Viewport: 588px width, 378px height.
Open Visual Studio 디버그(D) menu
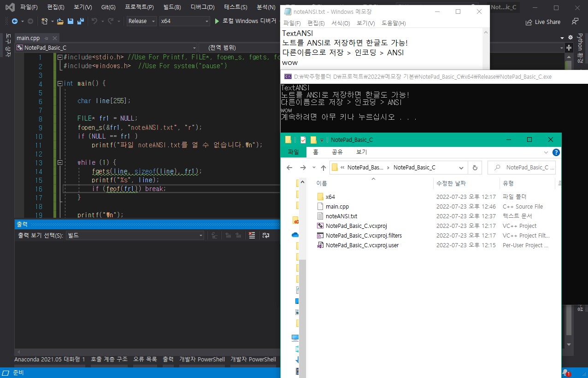point(202,7)
